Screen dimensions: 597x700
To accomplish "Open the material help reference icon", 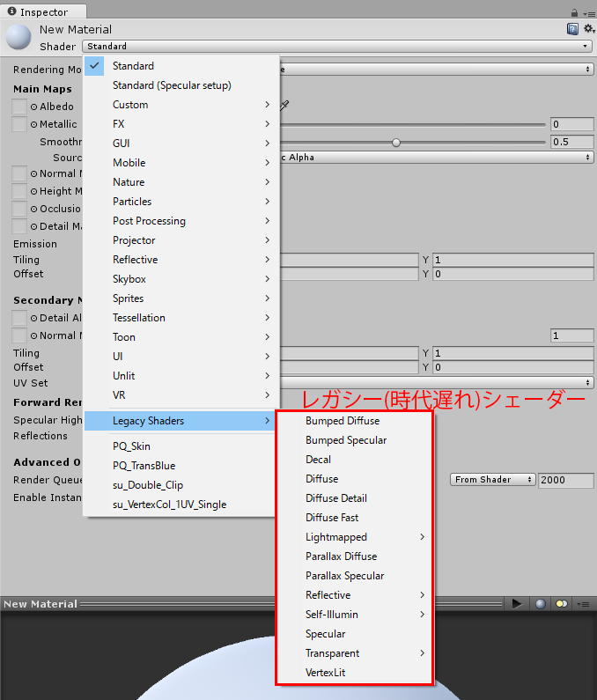I will click(572, 29).
